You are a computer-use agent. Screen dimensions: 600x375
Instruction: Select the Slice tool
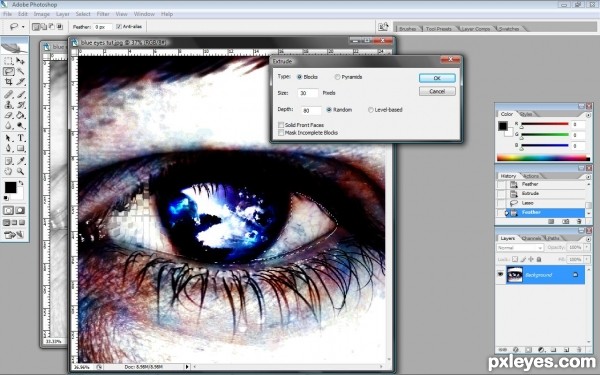(20, 82)
